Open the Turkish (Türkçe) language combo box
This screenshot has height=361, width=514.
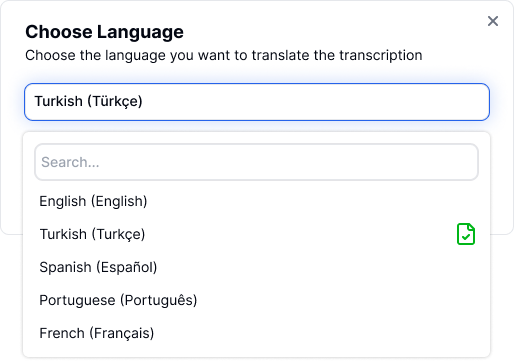click(257, 102)
